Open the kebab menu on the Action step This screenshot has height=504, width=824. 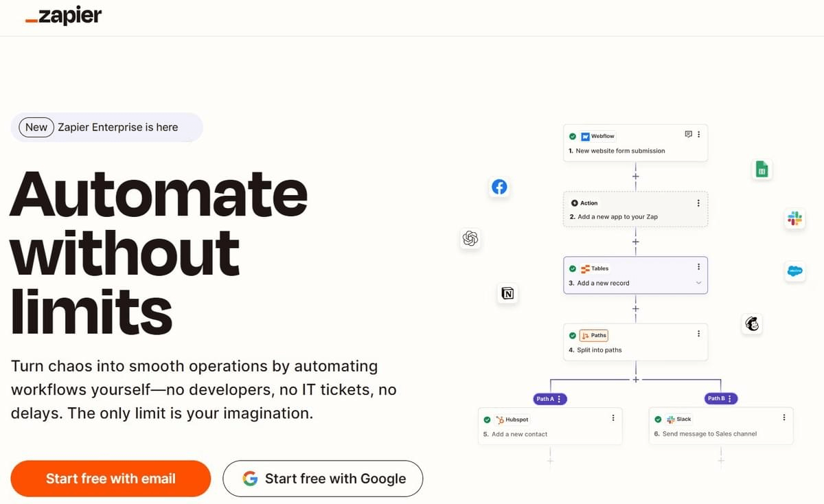pos(698,203)
